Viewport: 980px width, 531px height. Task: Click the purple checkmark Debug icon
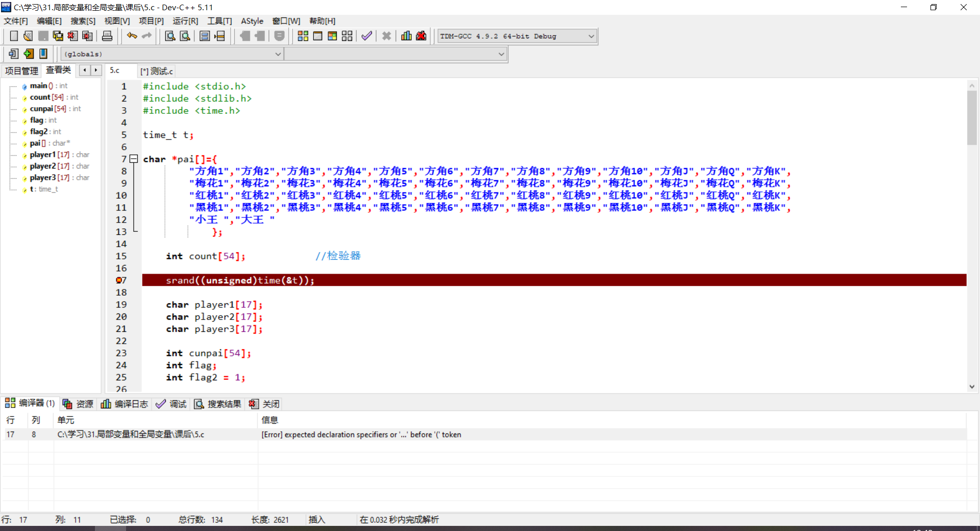(x=366, y=36)
